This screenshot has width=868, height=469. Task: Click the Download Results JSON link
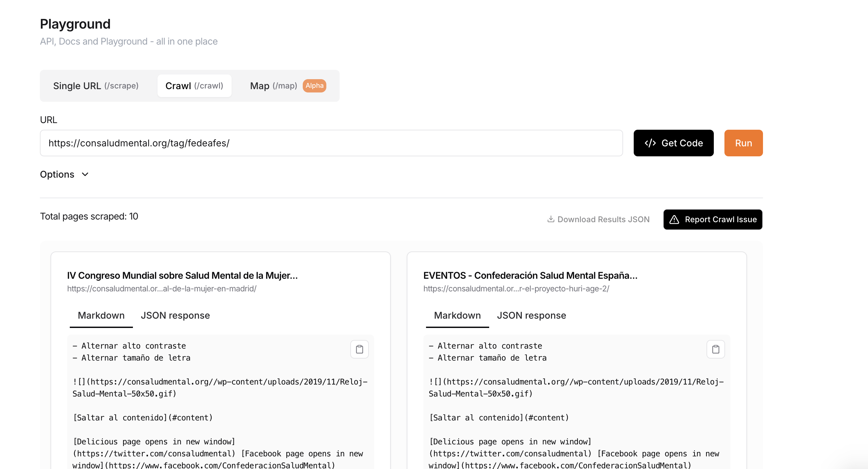click(x=603, y=220)
